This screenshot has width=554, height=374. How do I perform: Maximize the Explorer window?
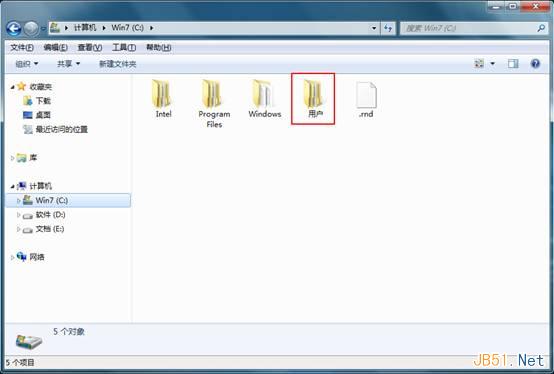pos(513,6)
